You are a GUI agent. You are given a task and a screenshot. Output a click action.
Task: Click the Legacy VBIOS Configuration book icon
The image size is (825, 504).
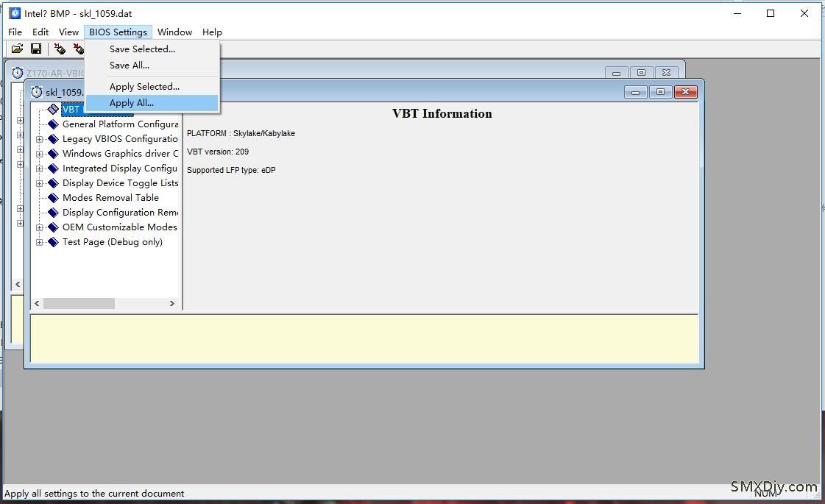point(52,139)
